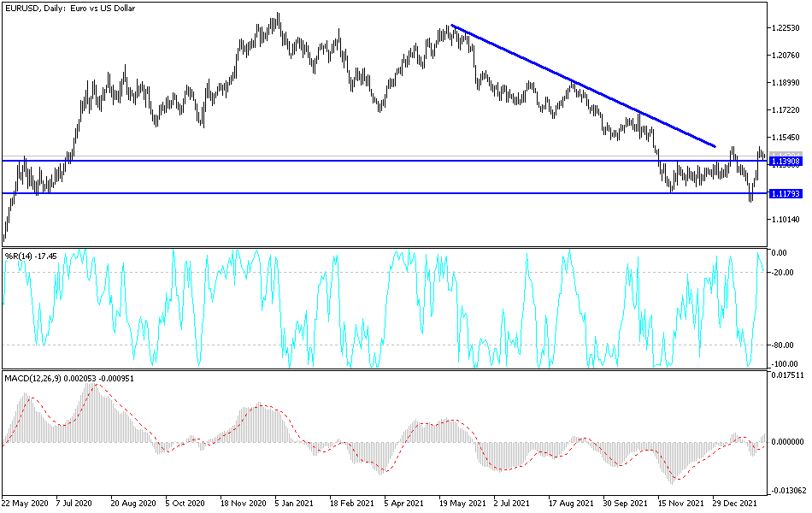
Task: Click the 22 May 2020 date label
Action: coord(26,504)
